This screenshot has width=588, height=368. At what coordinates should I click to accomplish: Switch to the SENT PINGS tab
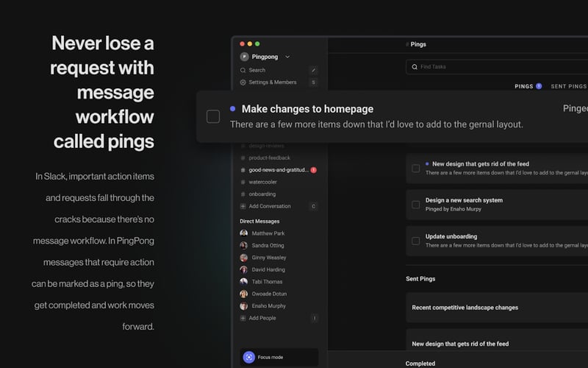tap(568, 86)
